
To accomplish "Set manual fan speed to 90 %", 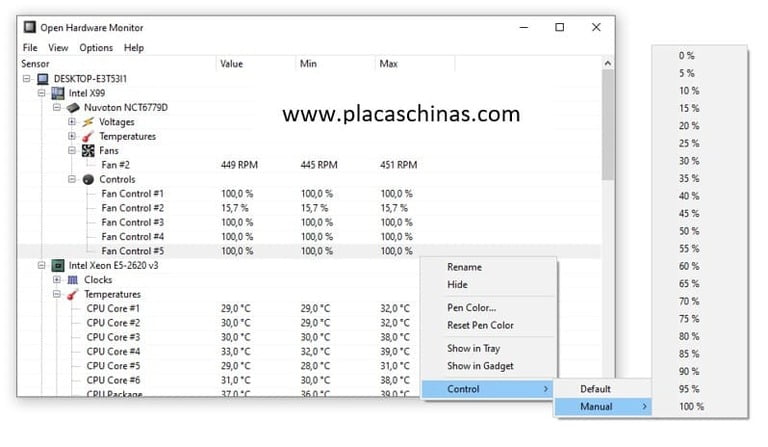I will click(x=699, y=372).
